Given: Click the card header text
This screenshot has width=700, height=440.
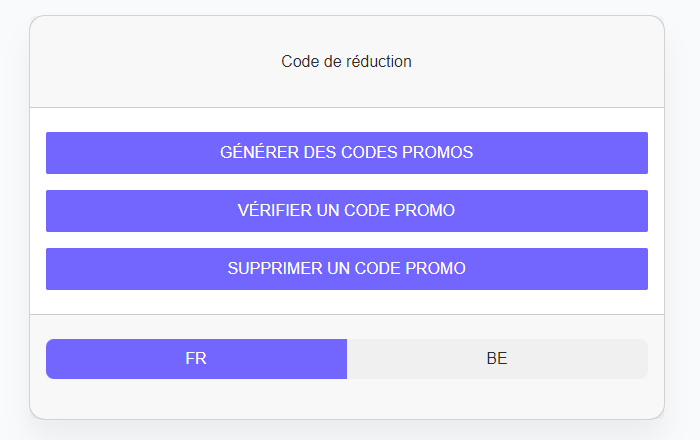Looking at the screenshot, I should pos(346,62).
